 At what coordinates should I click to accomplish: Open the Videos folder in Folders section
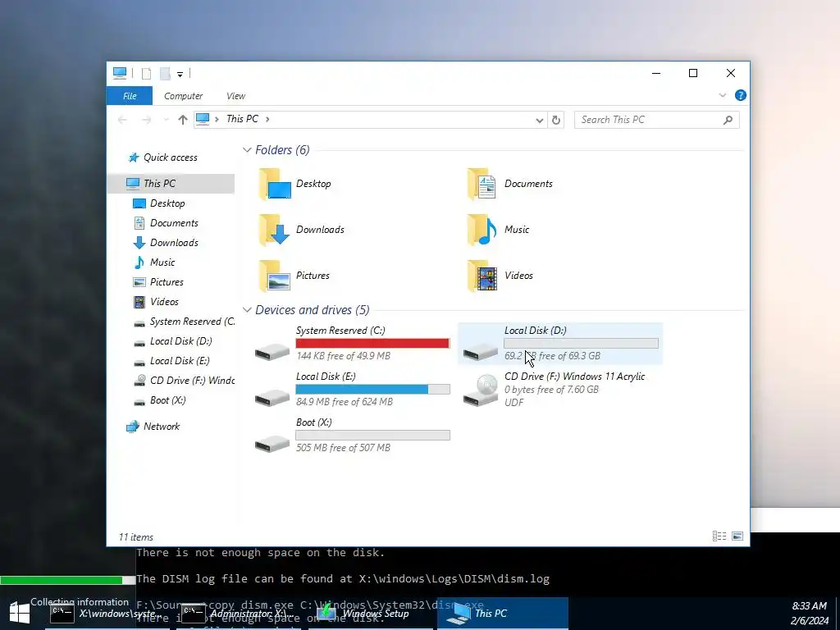[500, 276]
